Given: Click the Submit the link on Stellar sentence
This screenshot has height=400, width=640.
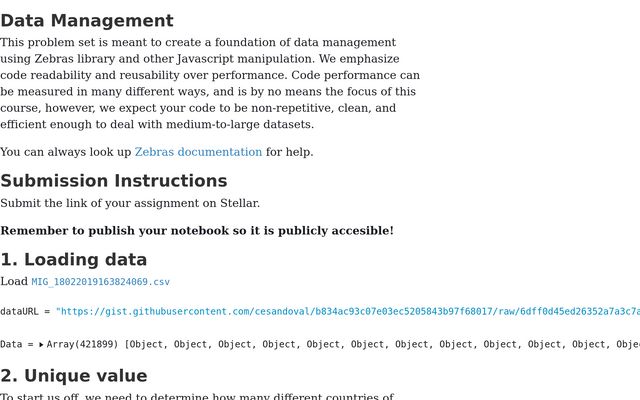Looking at the screenshot, I should tap(130, 203).
